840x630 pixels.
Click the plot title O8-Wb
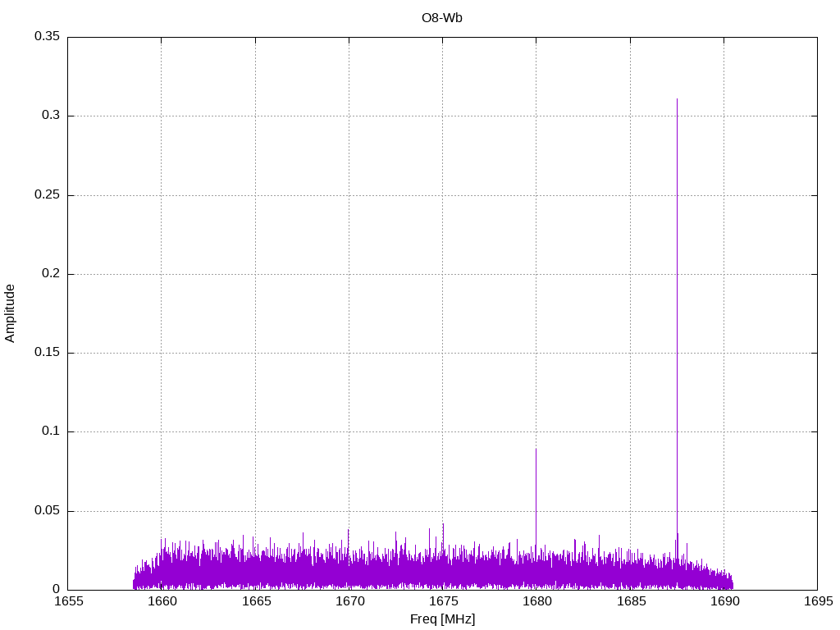click(x=442, y=18)
